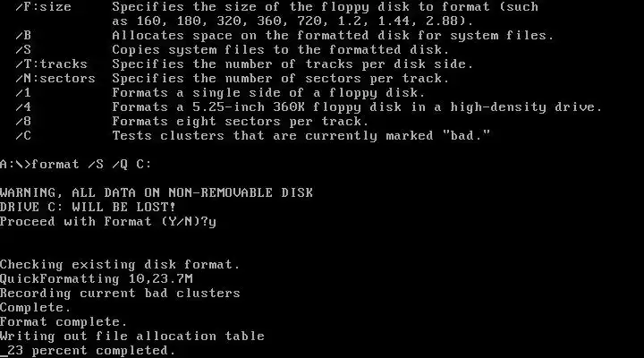This screenshot has width=644, height=358.
Task: Click the Writing out file allocation table line
Action: click(131, 337)
